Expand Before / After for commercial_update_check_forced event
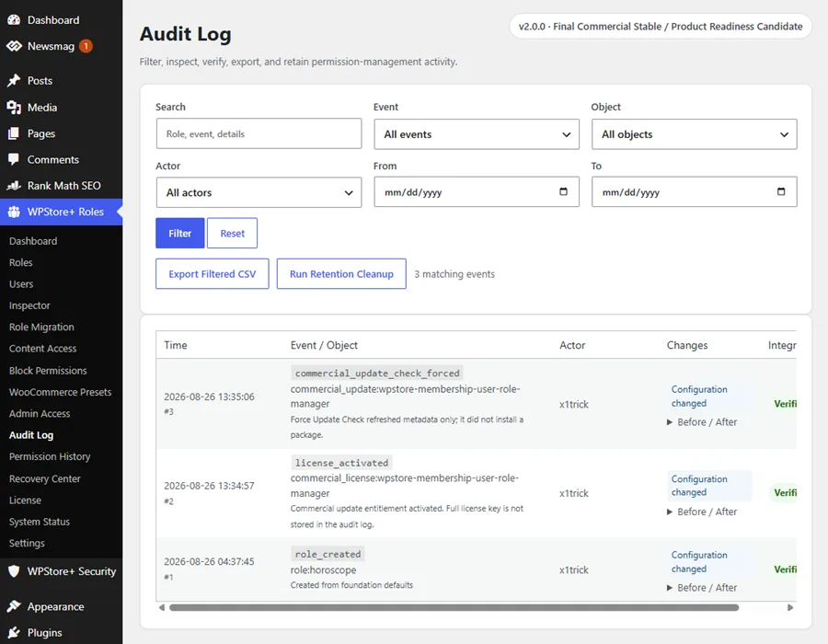Image resolution: width=828 pixels, height=644 pixels. 702,422
